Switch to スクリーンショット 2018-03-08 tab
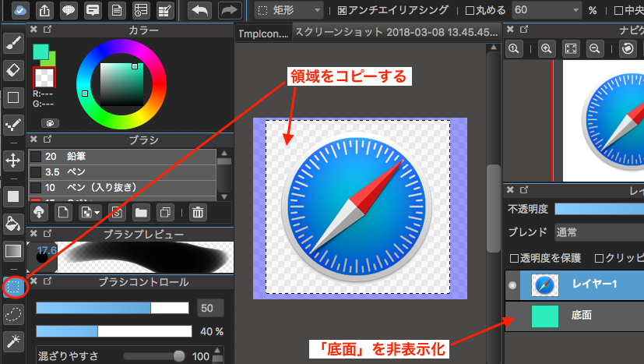Image resolution: width=644 pixels, height=364 pixels. coord(396,32)
